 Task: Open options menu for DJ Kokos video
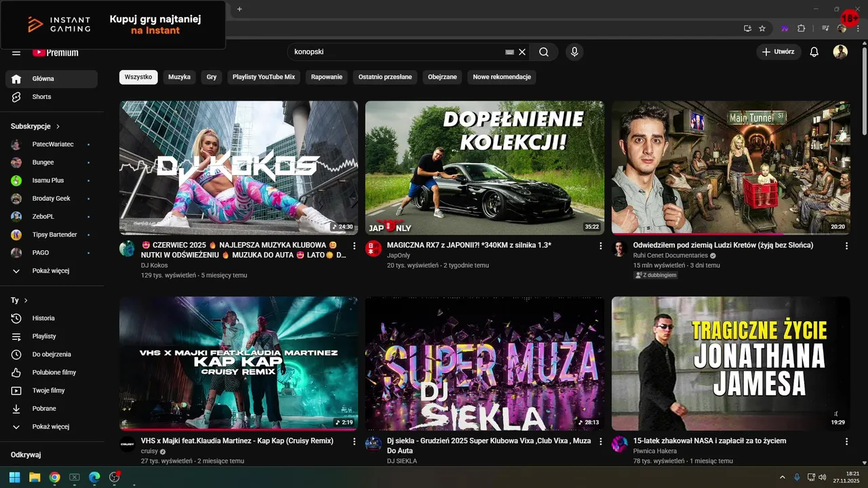point(354,246)
